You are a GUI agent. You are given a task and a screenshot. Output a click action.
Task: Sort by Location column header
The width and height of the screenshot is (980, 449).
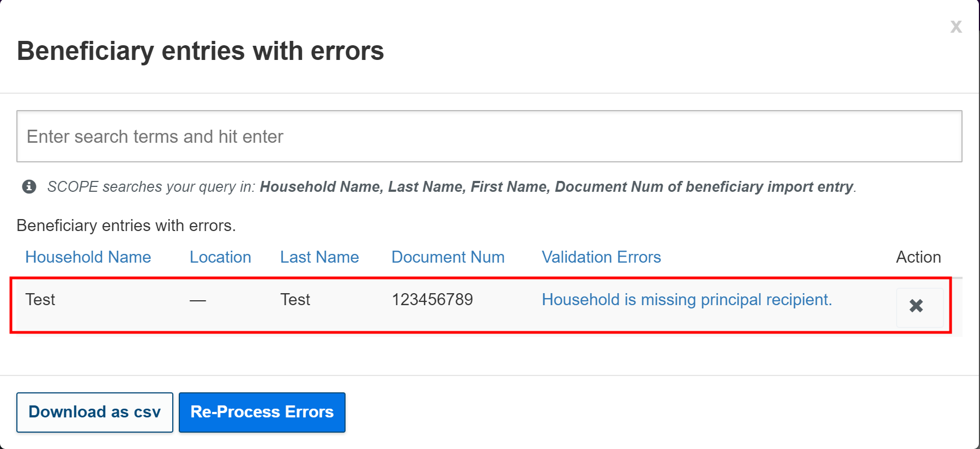[220, 257]
